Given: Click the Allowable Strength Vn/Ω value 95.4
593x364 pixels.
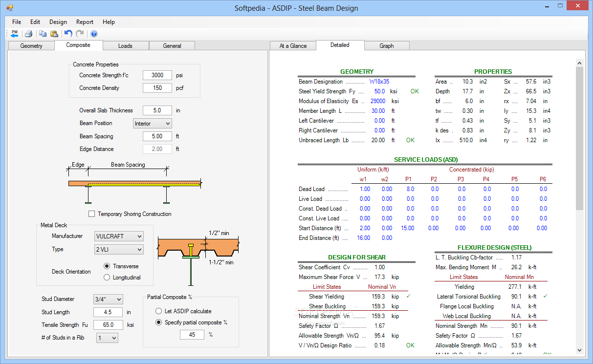Looking at the screenshot, I should (x=379, y=336).
